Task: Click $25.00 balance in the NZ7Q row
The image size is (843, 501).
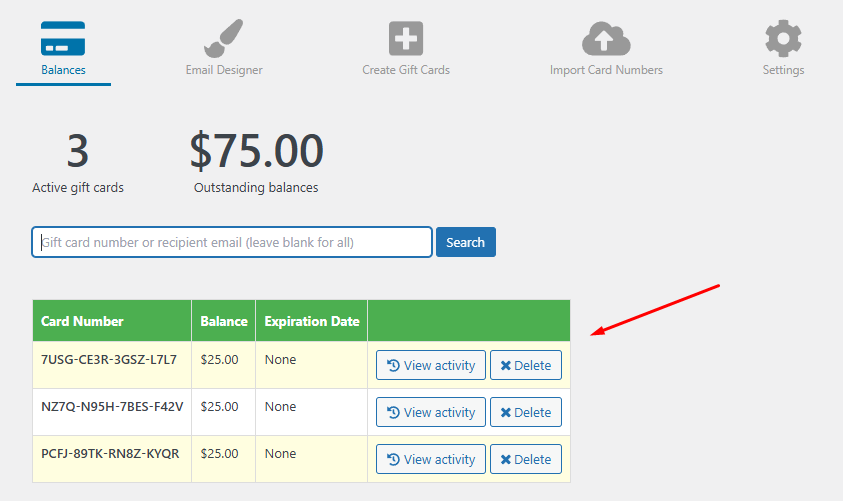Action: click(219, 406)
